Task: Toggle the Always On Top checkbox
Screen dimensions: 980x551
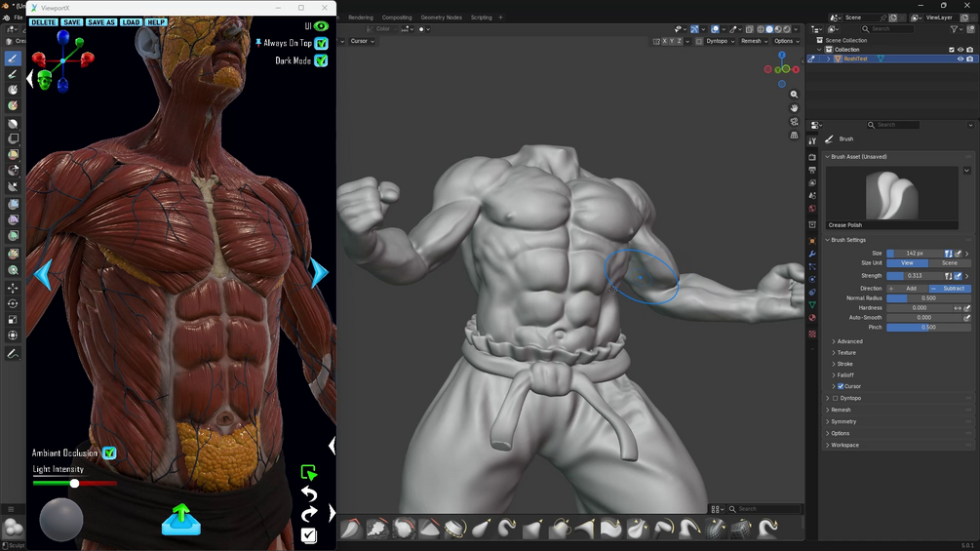Action: pos(321,43)
